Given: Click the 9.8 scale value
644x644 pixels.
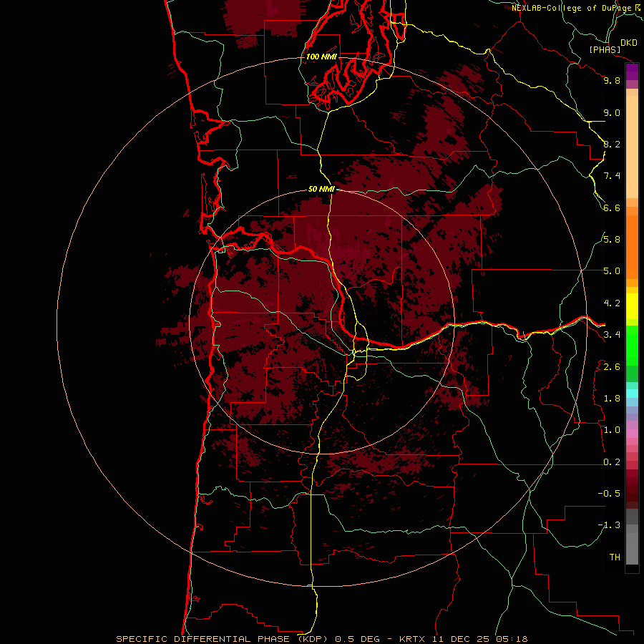Looking at the screenshot, I should coord(612,80).
